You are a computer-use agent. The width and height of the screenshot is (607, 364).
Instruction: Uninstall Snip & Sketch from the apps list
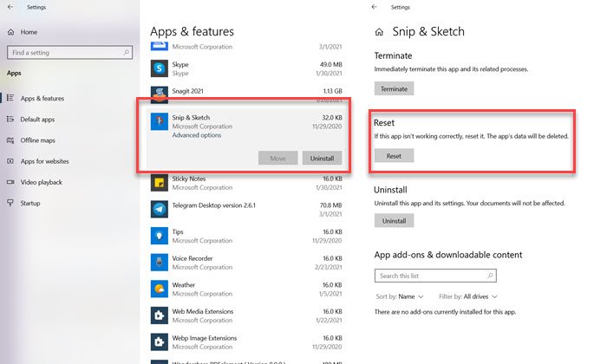323,158
